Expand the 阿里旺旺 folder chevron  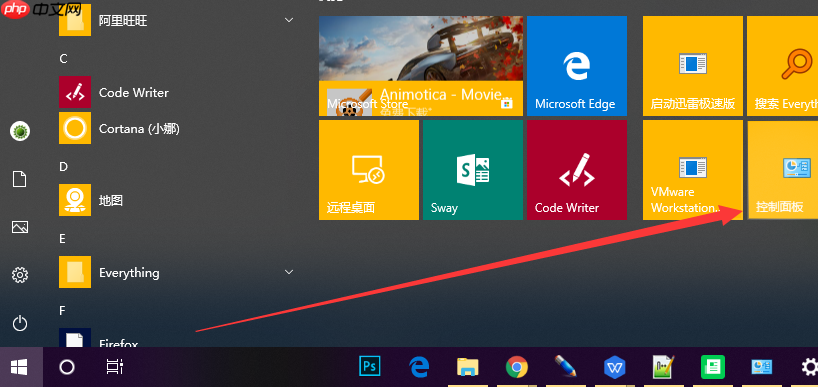[288, 20]
